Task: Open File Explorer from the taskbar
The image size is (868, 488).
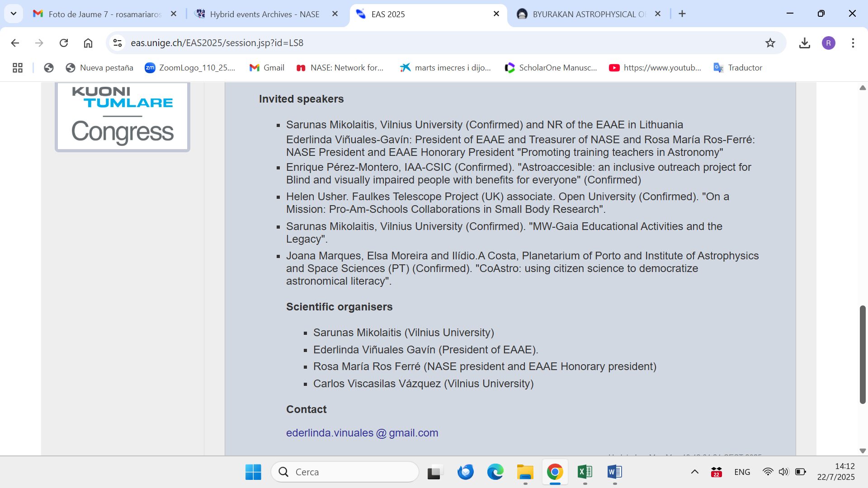Action: [x=525, y=472]
